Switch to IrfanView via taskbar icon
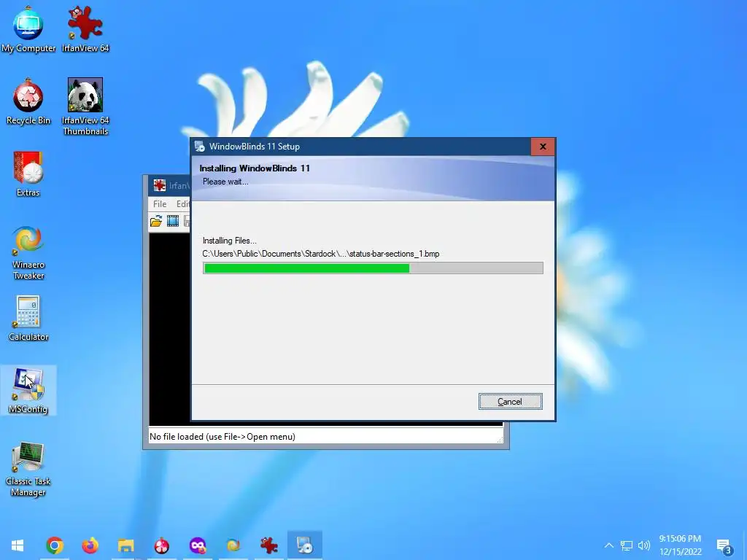The height and width of the screenshot is (560, 747). pyautogui.click(x=269, y=545)
